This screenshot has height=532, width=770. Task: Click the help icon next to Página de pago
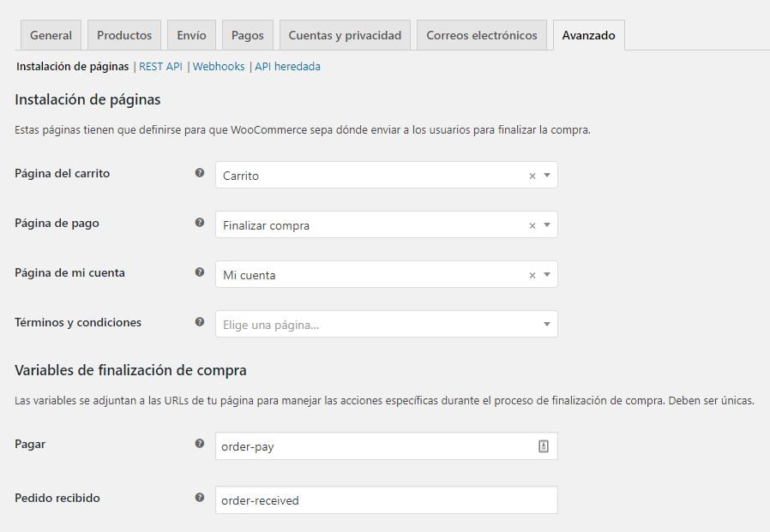click(200, 224)
